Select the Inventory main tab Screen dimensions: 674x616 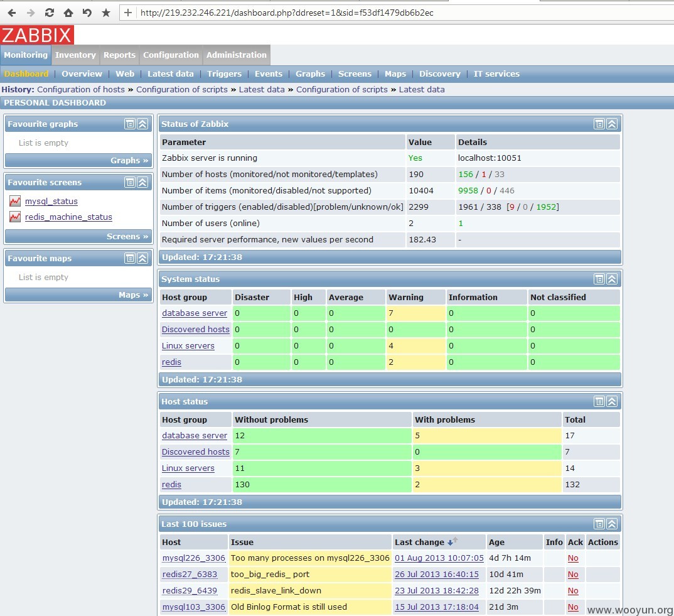point(75,55)
